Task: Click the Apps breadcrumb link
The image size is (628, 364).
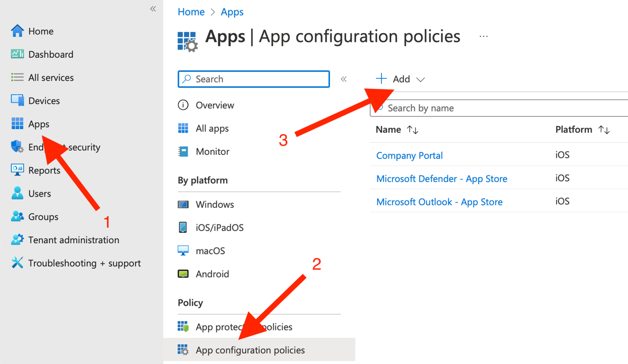Action: pos(232,12)
